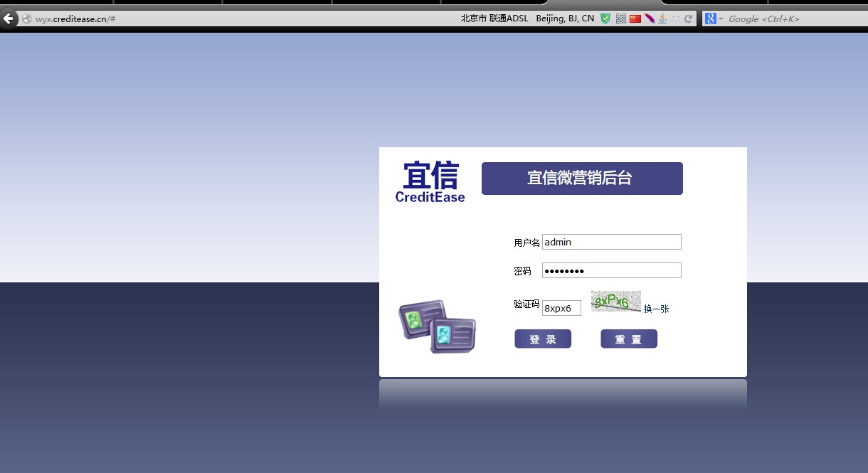The width and height of the screenshot is (868, 473).
Task: Open the URL history dropdown arrow
Action: click(x=677, y=18)
